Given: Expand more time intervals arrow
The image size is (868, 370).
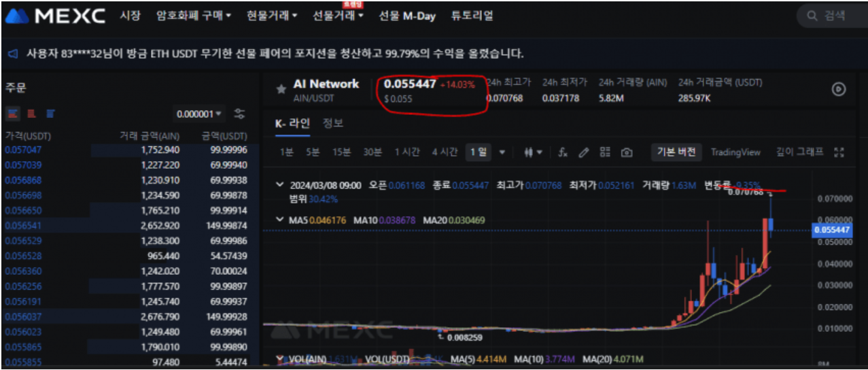Looking at the screenshot, I should click(x=502, y=152).
